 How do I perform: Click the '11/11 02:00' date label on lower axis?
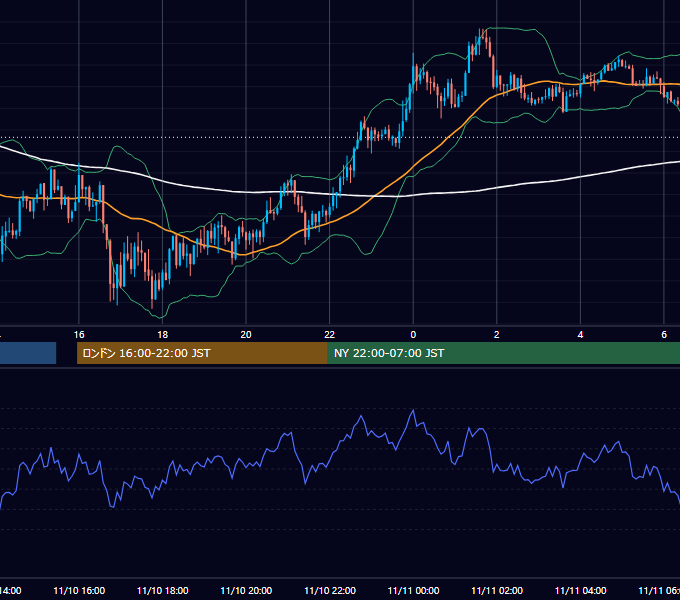(x=497, y=591)
